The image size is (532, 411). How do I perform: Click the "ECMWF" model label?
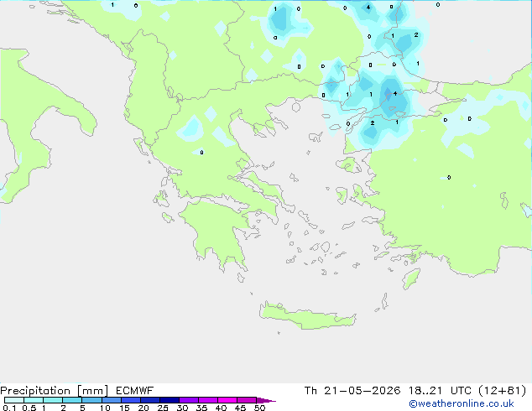[135, 391]
